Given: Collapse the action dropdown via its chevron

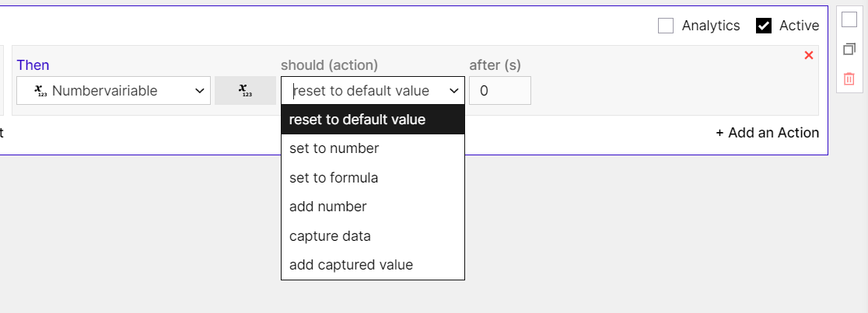Looking at the screenshot, I should coord(454,91).
